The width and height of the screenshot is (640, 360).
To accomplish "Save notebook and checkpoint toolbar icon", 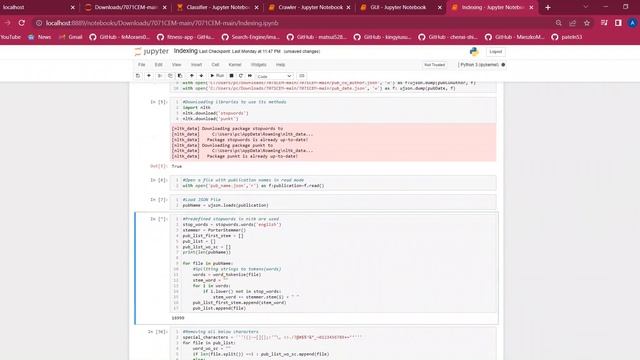I will [138, 76].
